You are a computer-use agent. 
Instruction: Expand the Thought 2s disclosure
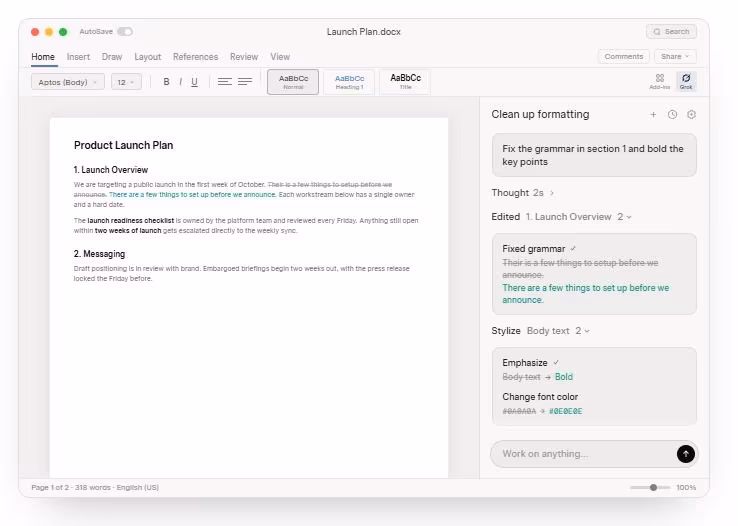(522, 193)
